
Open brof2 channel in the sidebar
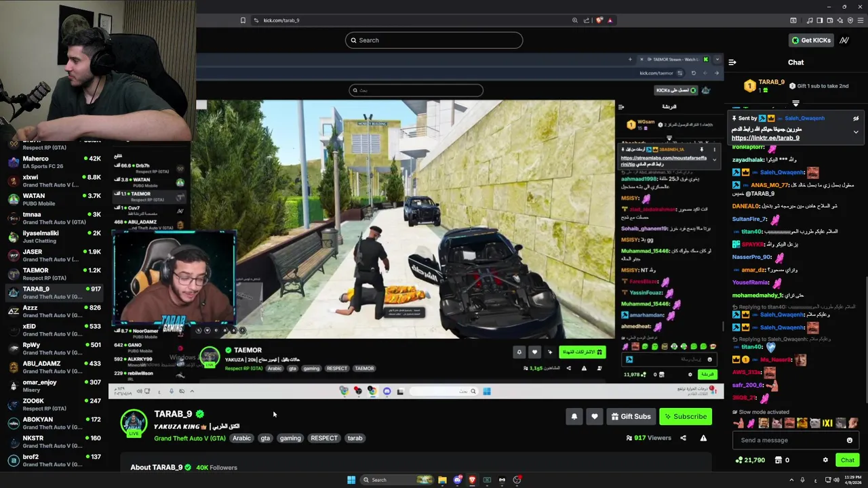click(54, 460)
